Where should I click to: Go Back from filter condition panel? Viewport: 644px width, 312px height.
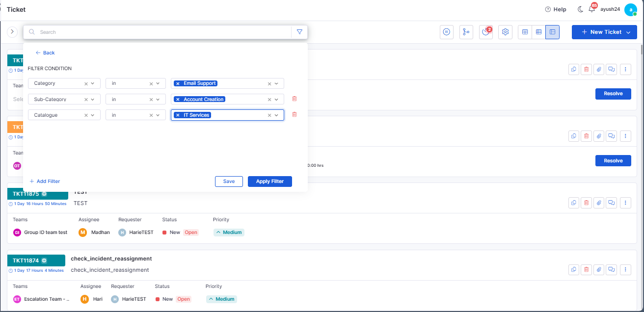coord(45,52)
